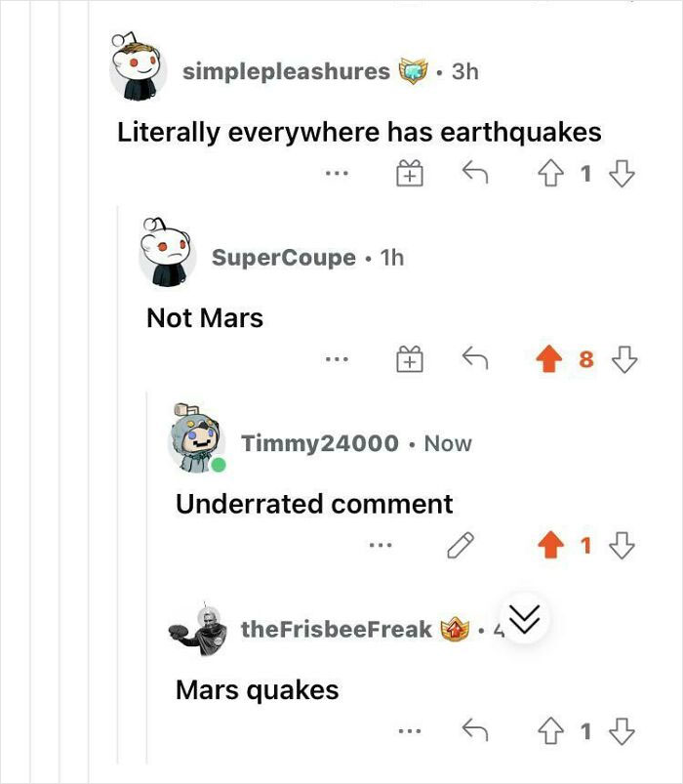This screenshot has height=784, width=683.
Task: Open simplepleashures' user profile link
Action: tap(286, 71)
